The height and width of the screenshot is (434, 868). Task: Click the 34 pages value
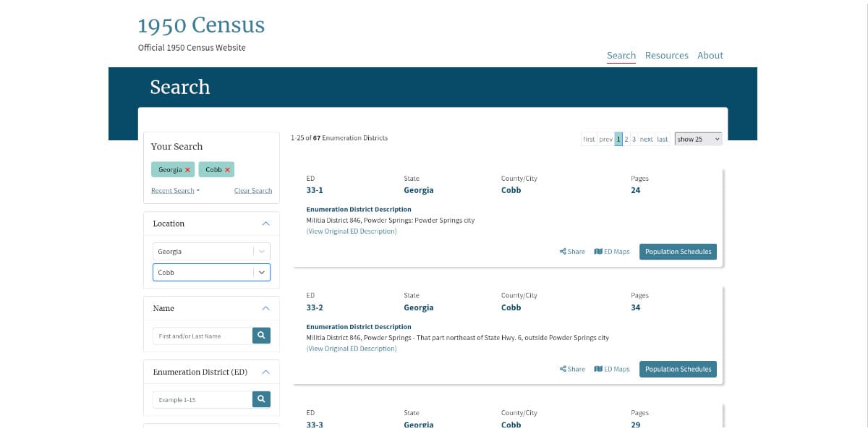[636, 307]
